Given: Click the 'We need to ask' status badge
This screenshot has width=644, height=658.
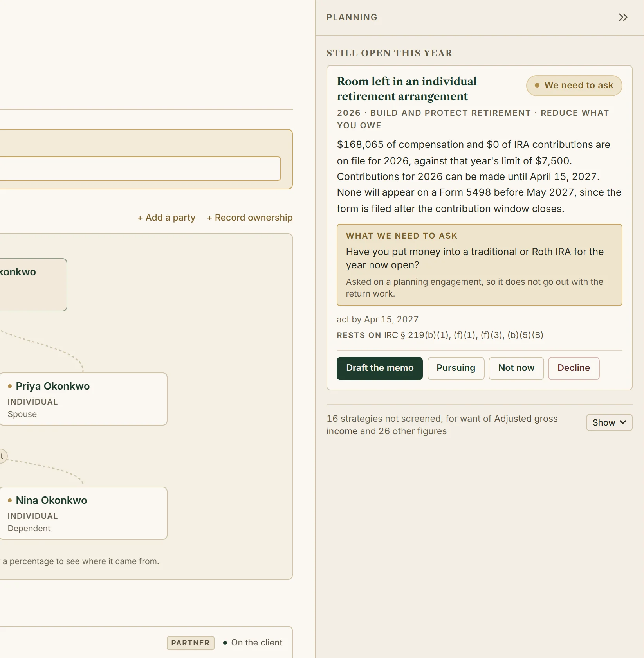Looking at the screenshot, I should [574, 85].
